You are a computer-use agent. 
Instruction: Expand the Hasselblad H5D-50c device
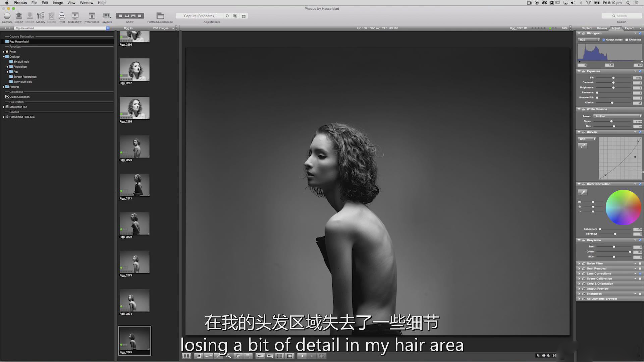tap(4, 117)
